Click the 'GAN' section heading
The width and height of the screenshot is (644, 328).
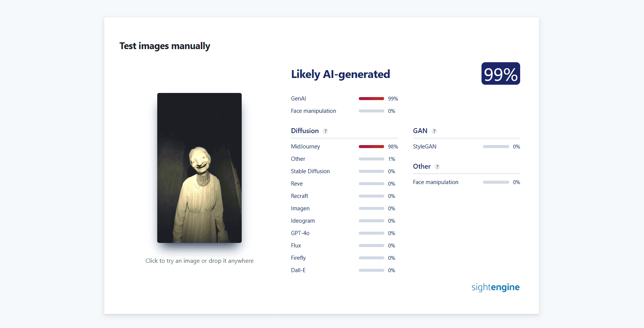coord(420,131)
